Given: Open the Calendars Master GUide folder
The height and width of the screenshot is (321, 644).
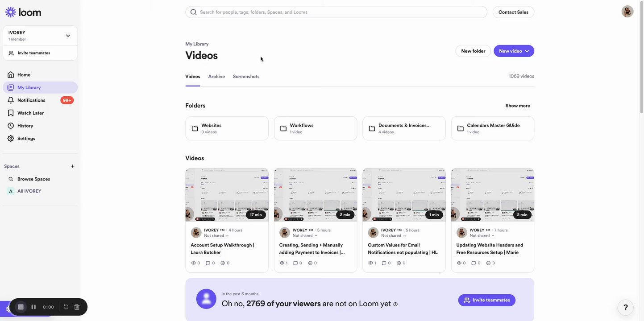Looking at the screenshot, I should pos(493,128).
